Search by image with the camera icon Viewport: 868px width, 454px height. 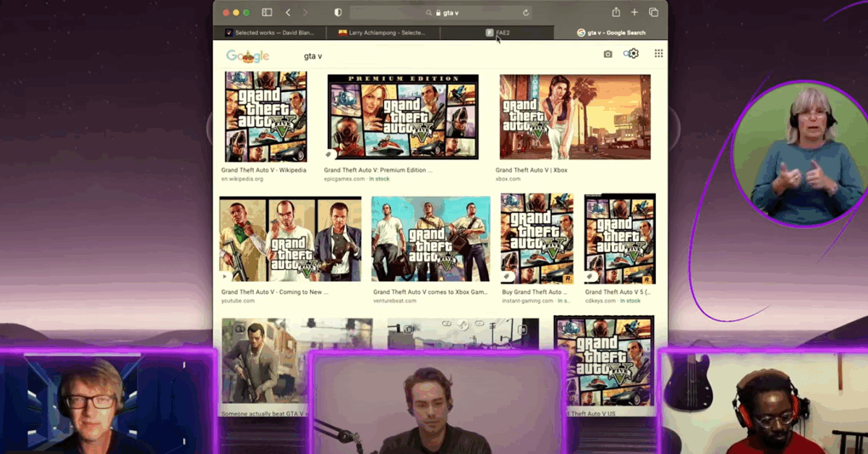[x=608, y=54]
